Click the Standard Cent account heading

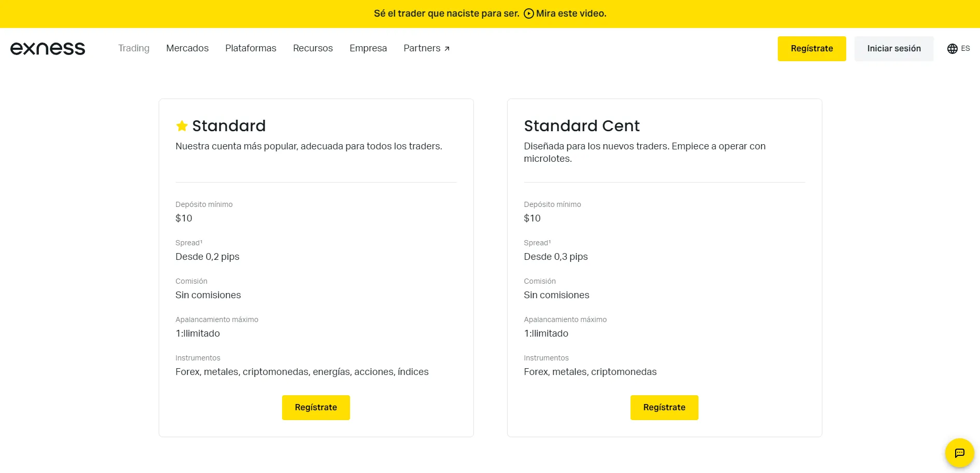(582, 126)
